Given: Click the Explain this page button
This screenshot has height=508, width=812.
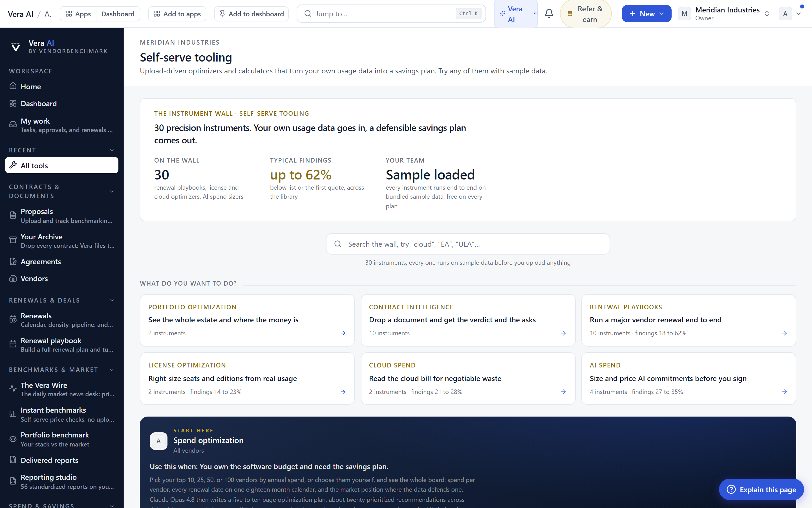Looking at the screenshot, I should click(761, 489).
